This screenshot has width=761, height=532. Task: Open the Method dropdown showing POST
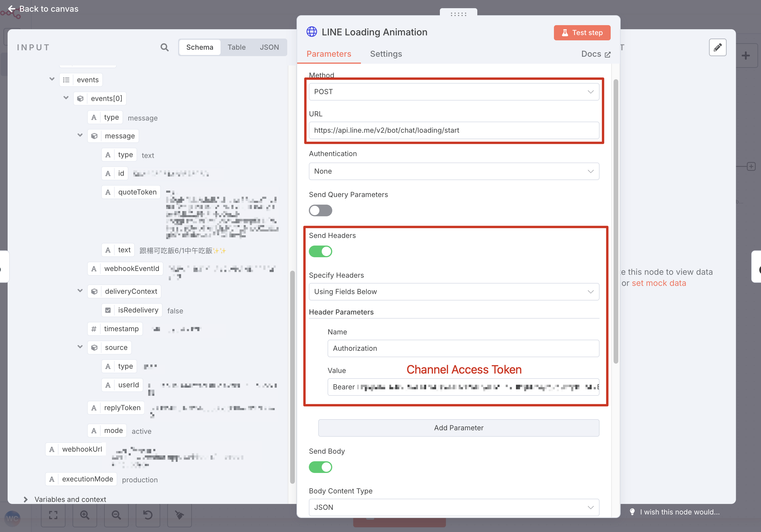(454, 92)
